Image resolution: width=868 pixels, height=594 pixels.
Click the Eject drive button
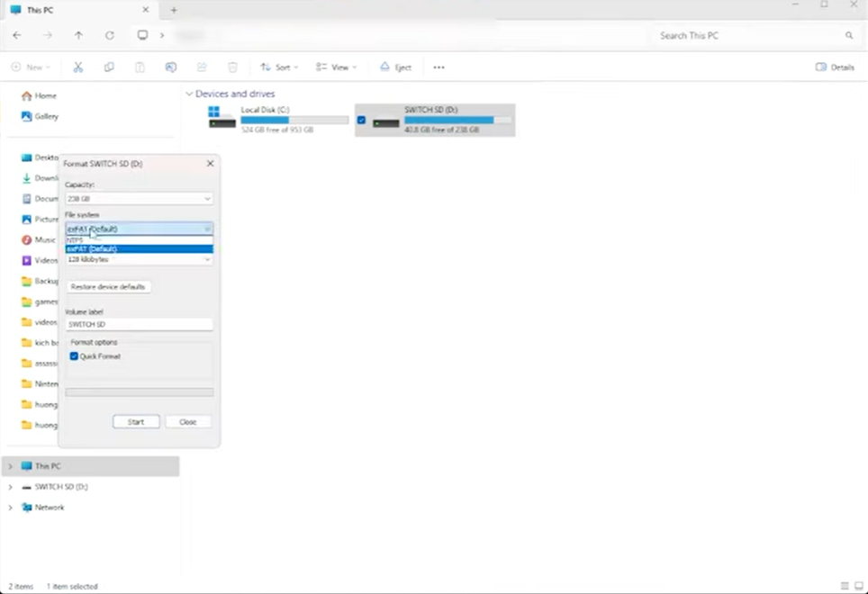coord(395,67)
